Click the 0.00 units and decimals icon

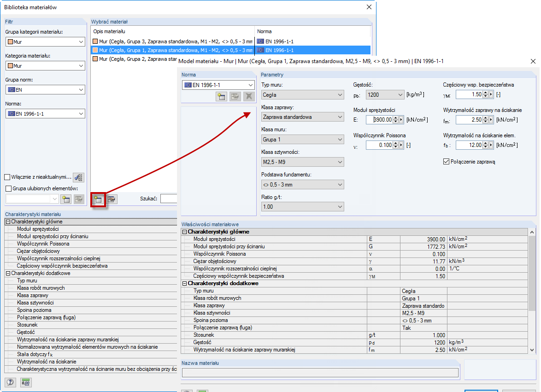click(x=25, y=382)
